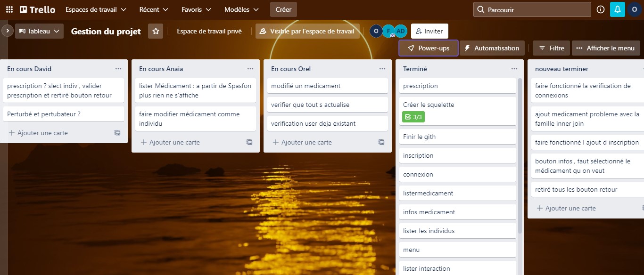Image resolution: width=644 pixels, height=275 pixels.
Task: Open the account avatar 'O' in the header
Action: pyautogui.click(x=635, y=9)
